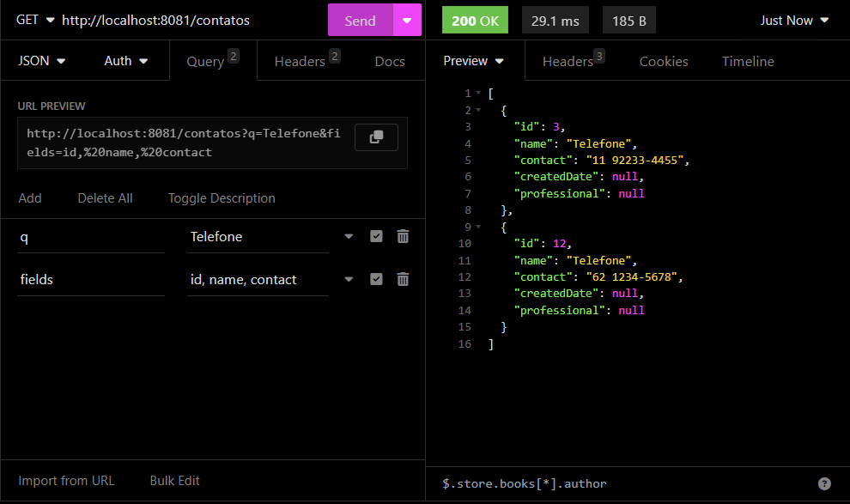Open the Auth type dropdown

125,61
